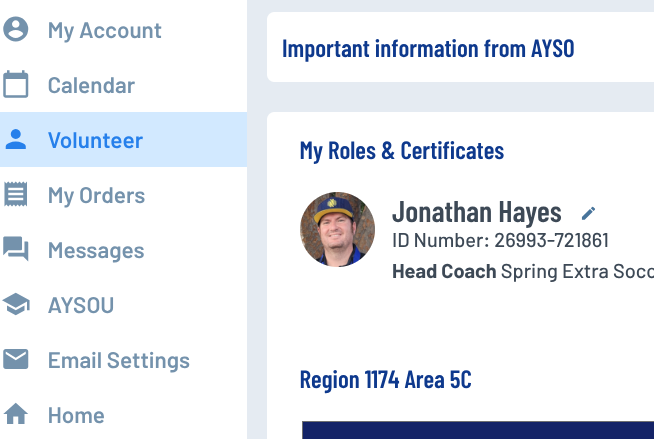Open the My Account menu item
This screenshot has height=439, width=654.
click(104, 30)
